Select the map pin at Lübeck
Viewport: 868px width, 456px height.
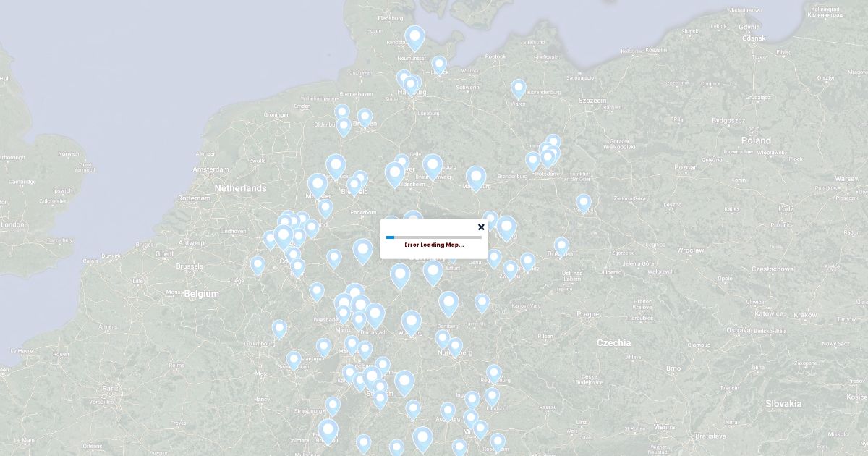pos(439,65)
